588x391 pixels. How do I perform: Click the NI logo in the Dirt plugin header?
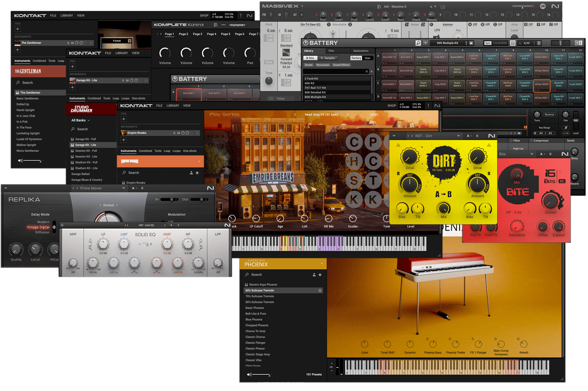tap(491, 136)
